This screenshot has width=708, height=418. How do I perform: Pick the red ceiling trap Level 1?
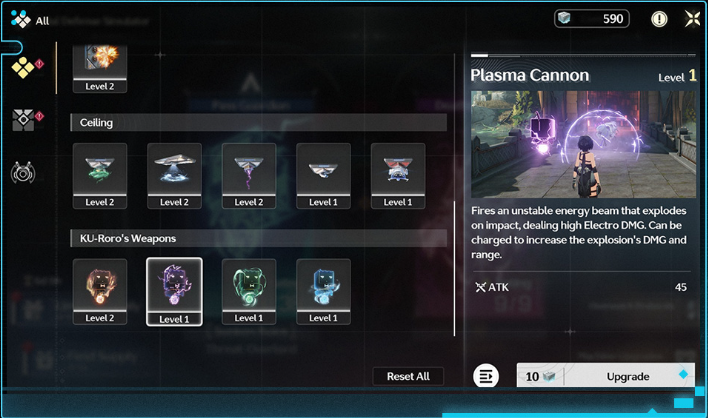click(398, 176)
